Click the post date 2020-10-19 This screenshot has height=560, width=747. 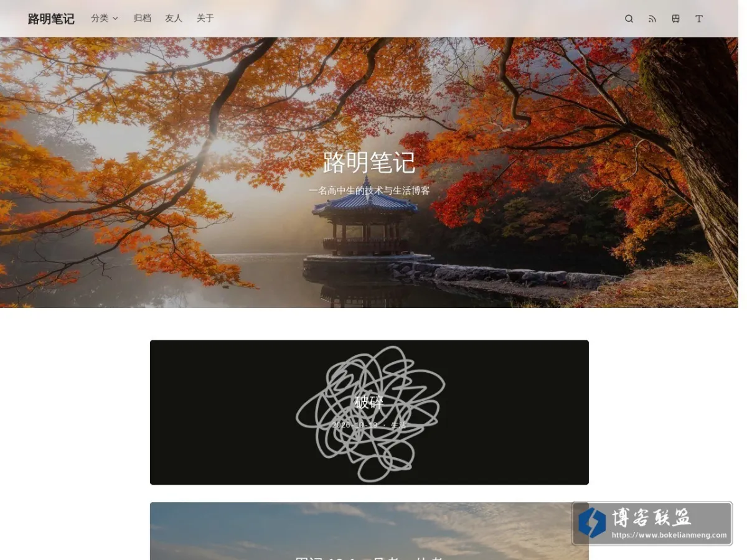(355, 425)
